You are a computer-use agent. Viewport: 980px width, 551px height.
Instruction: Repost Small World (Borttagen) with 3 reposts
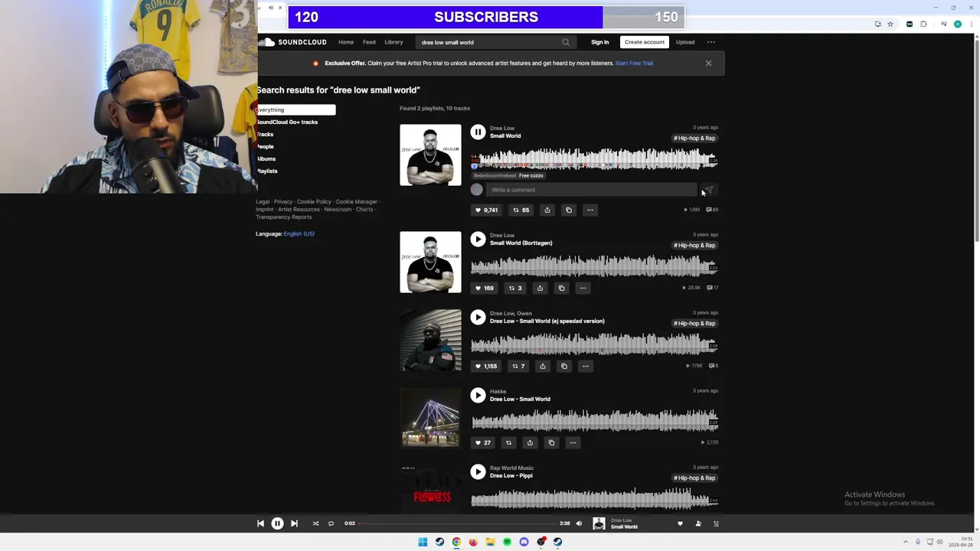click(515, 288)
